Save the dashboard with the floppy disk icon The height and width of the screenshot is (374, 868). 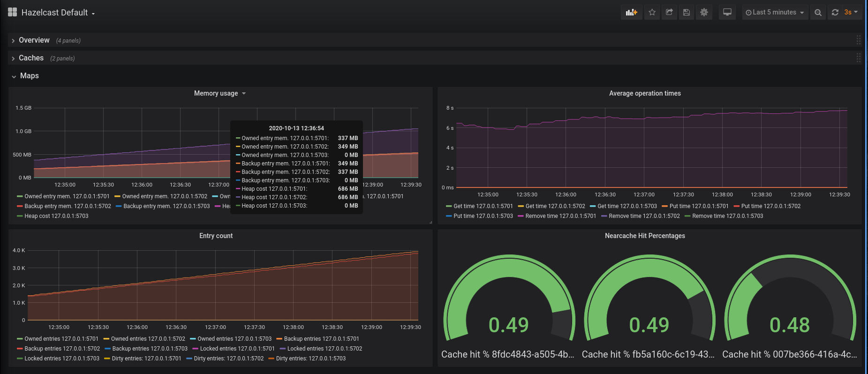click(x=687, y=13)
